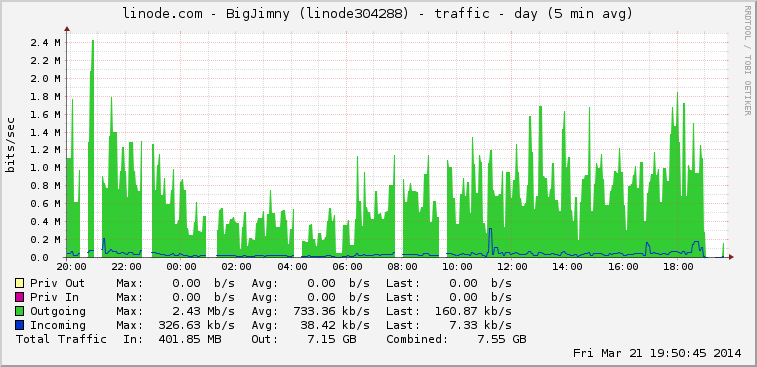757x367 pixels.
Task: Click the bits/sec vertical axis label
Action: (x=10, y=144)
